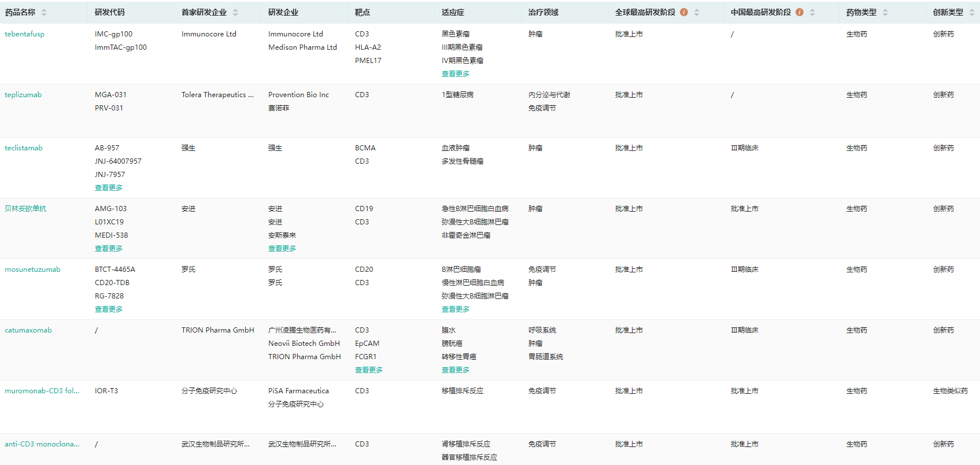The image size is (980, 465).
Task: Select the code JNJ-64007957
Action: [118, 161]
